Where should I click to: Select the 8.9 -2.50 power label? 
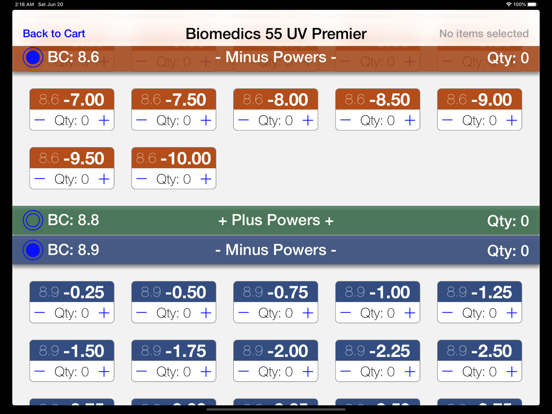pyautogui.click(x=479, y=351)
